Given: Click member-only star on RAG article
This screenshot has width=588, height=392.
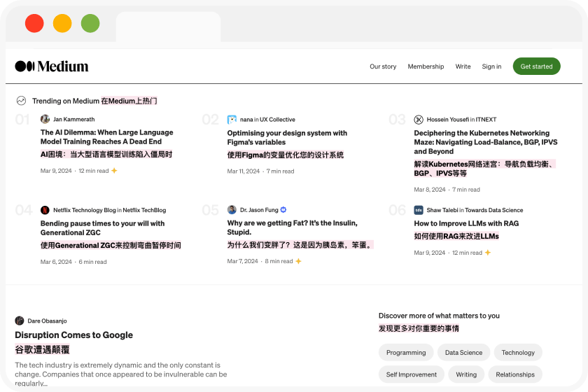Looking at the screenshot, I should pos(488,253).
